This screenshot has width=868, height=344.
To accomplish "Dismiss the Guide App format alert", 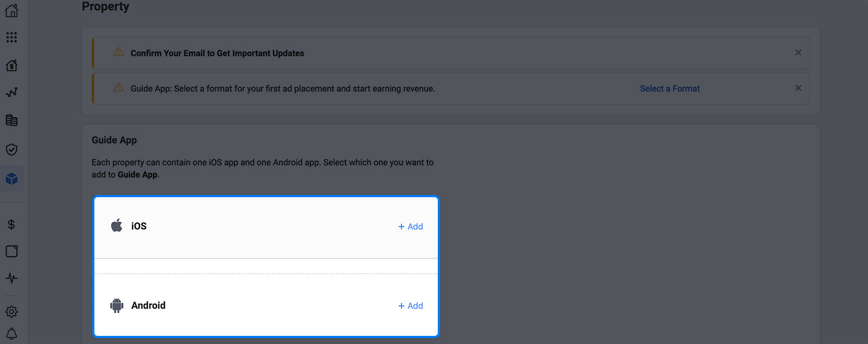I will 798,88.
